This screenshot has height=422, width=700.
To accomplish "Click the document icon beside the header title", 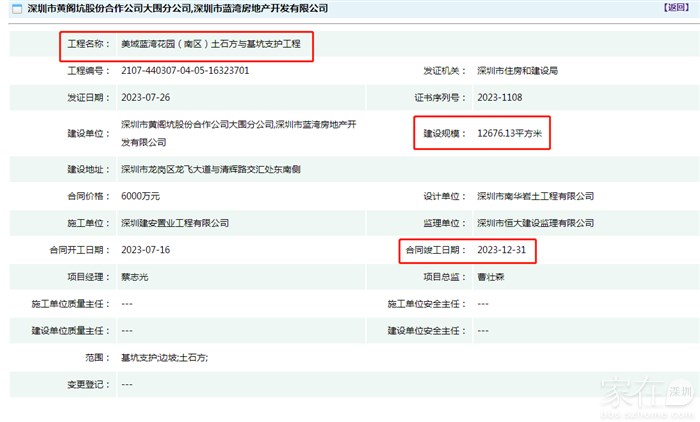I will click(11, 8).
